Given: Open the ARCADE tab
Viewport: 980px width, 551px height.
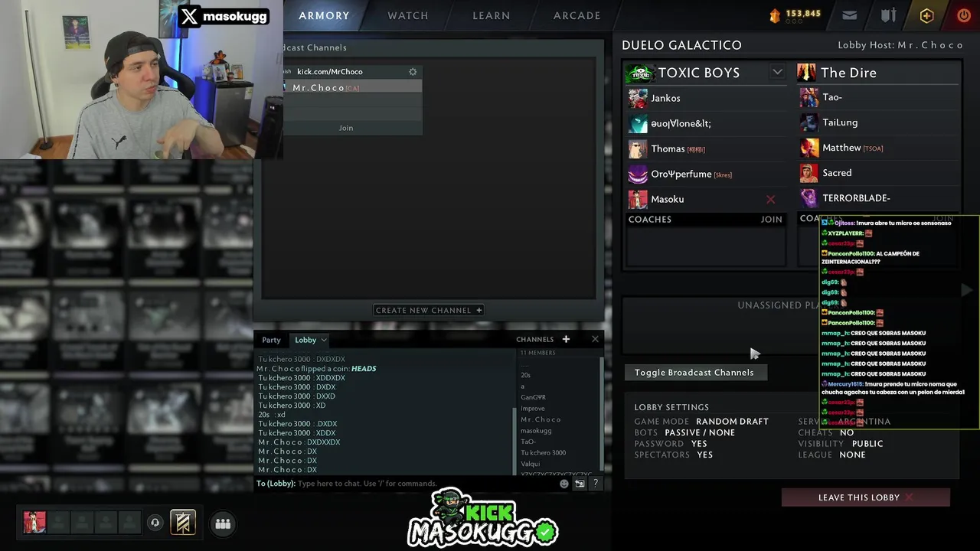Looking at the screenshot, I should pyautogui.click(x=577, y=15).
